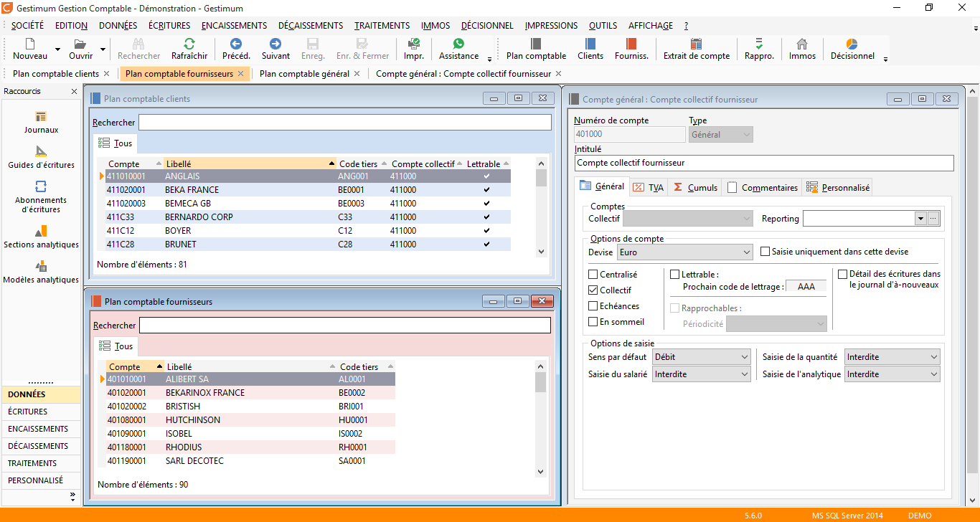Click Rechercher field in fournisseurs window
The image size is (980, 522).
point(345,326)
